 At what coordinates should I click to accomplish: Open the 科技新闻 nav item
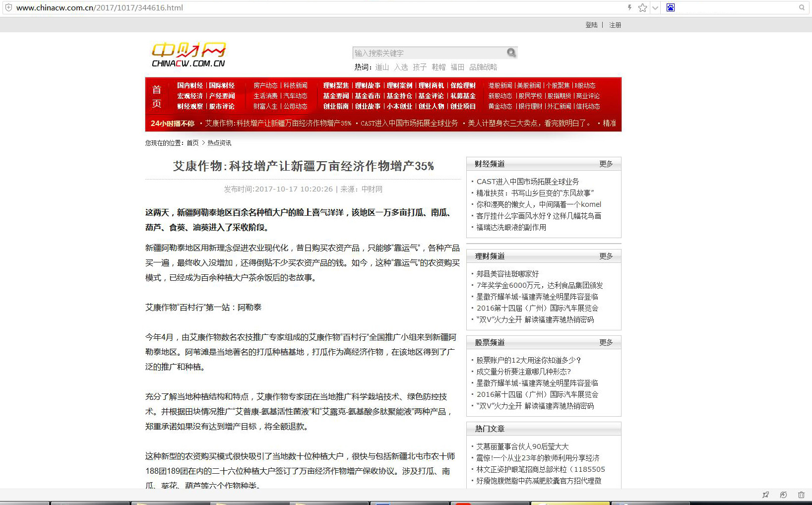pyautogui.click(x=295, y=85)
